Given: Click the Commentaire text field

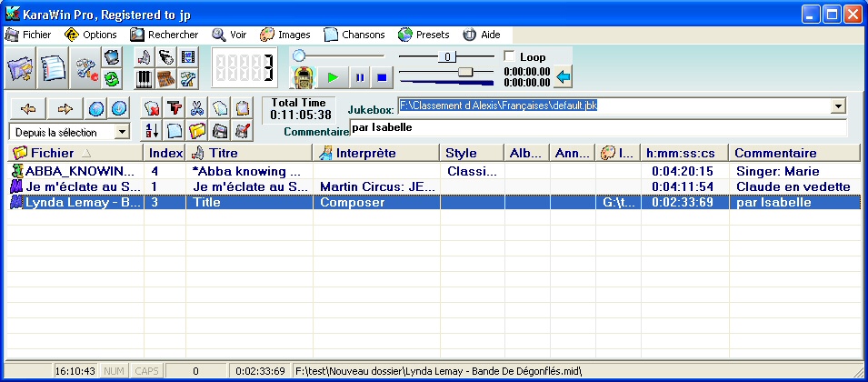Looking at the screenshot, I should pos(598,127).
